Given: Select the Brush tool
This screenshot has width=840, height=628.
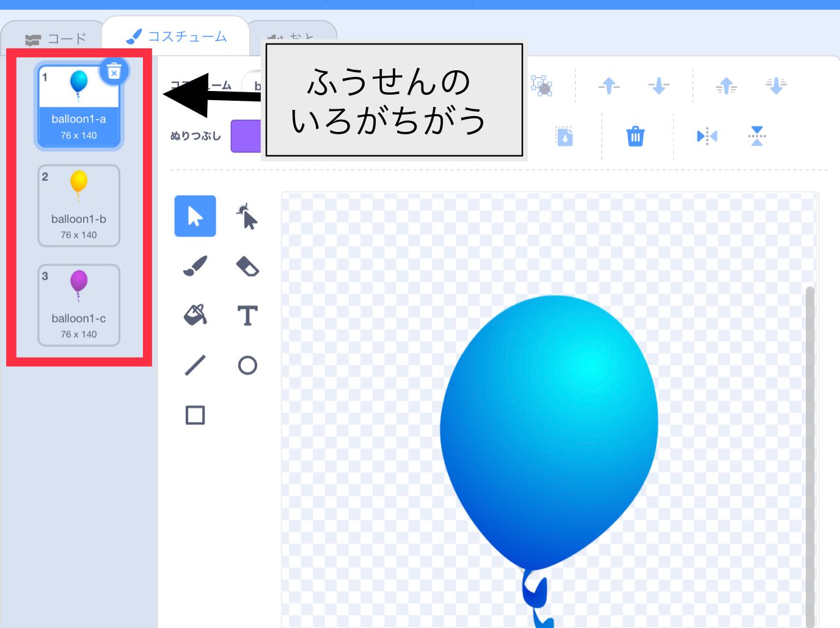Looking at the screenshot, I should click(194, 266).
